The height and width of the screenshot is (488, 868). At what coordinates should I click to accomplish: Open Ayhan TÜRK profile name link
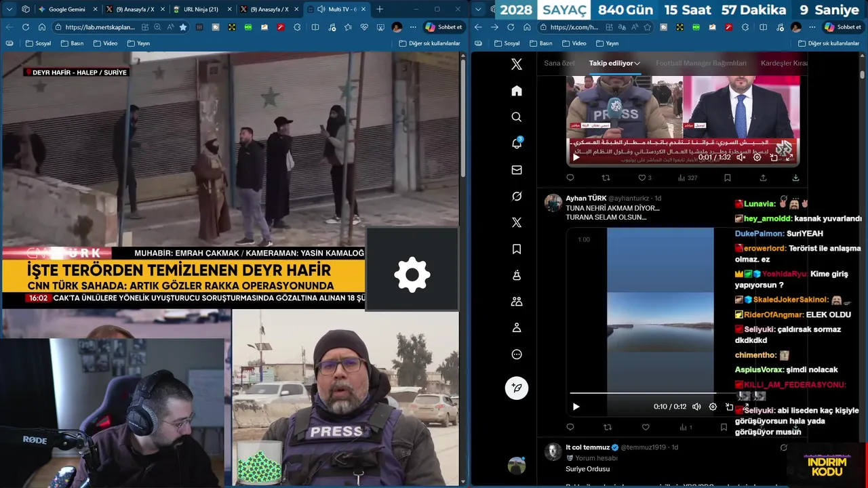pos(586,199)
